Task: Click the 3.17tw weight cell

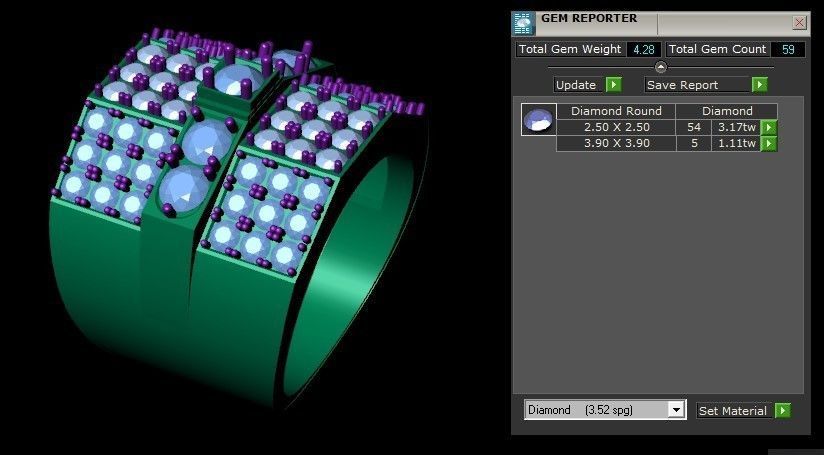Action: point(736,127)
